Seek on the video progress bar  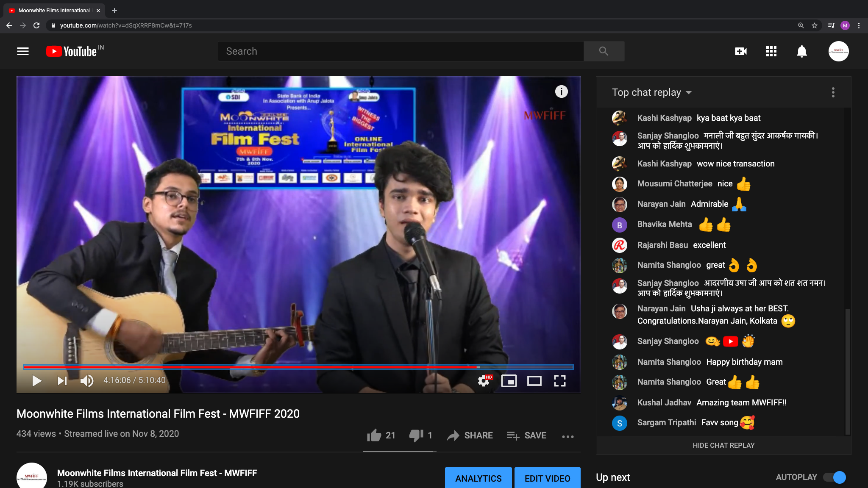[298, 367]
